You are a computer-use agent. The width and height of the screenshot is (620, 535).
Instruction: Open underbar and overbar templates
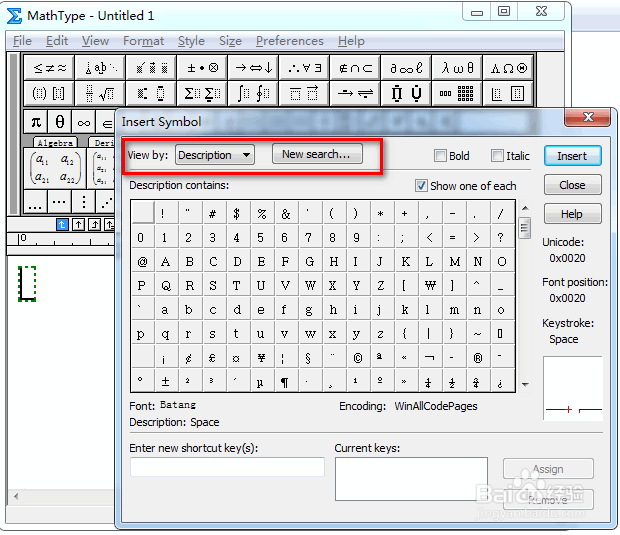[304, 93]
